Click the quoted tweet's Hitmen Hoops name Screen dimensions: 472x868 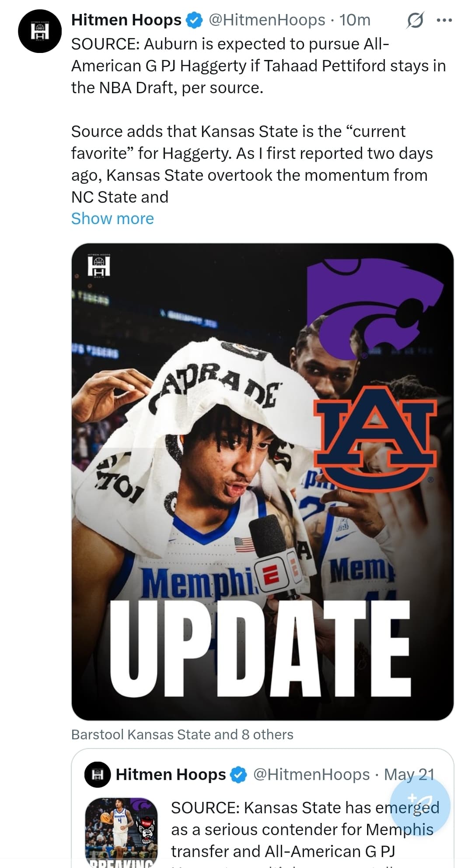pos(171,775)
